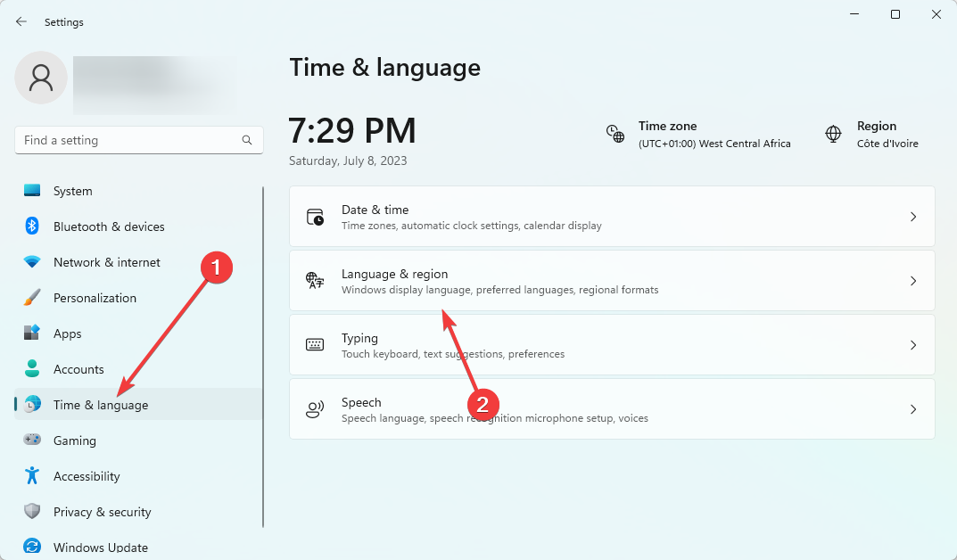Open the Language & region card
Image resolution: width=957 pixels, height=560 pixels.
click(612, 281)
